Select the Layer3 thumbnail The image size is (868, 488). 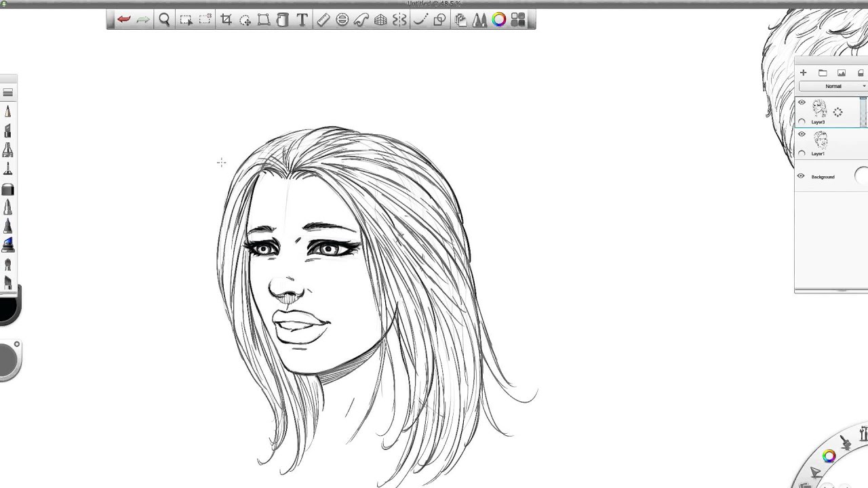pyautogui.click(x=820, y=108)
